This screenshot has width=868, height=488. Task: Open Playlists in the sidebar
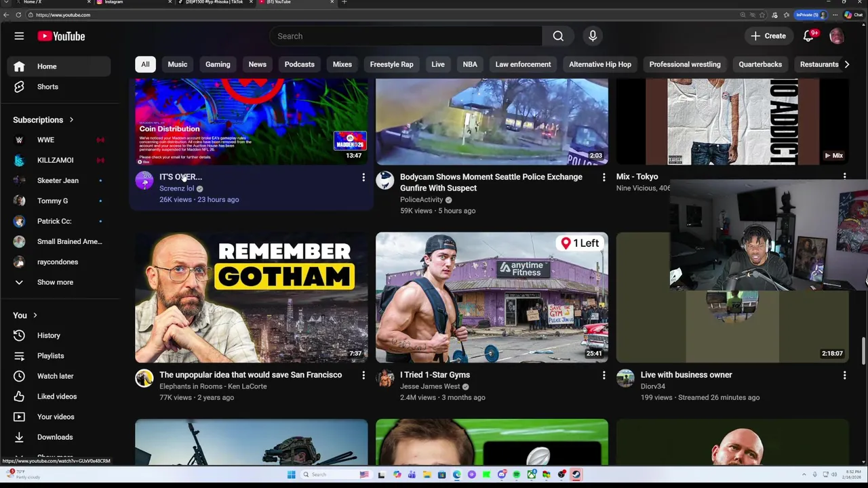click(x=59, y=356)
